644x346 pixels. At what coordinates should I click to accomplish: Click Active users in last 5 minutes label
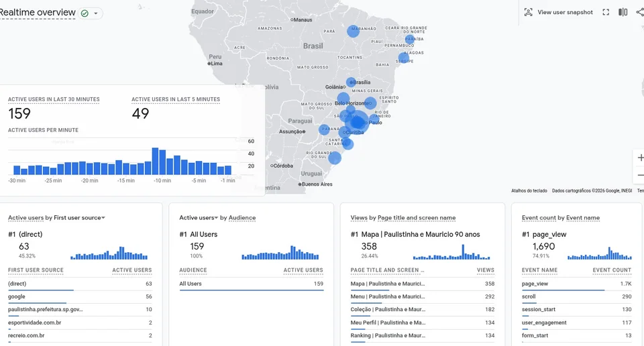point(176,99)
